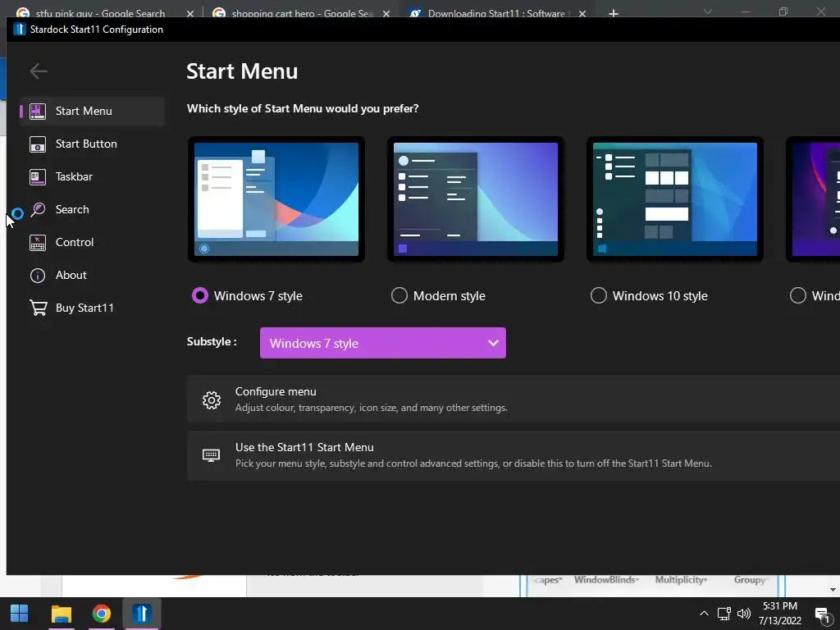Click the network tray icon
This screenshot has height=630, width=840.
pyautogui.click(x=724, y=614)
